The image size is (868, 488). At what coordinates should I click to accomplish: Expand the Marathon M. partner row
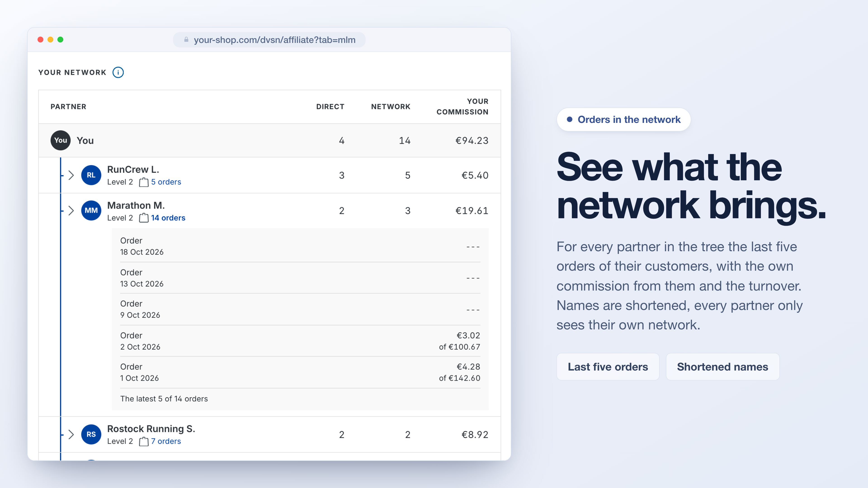coord(71,211)
